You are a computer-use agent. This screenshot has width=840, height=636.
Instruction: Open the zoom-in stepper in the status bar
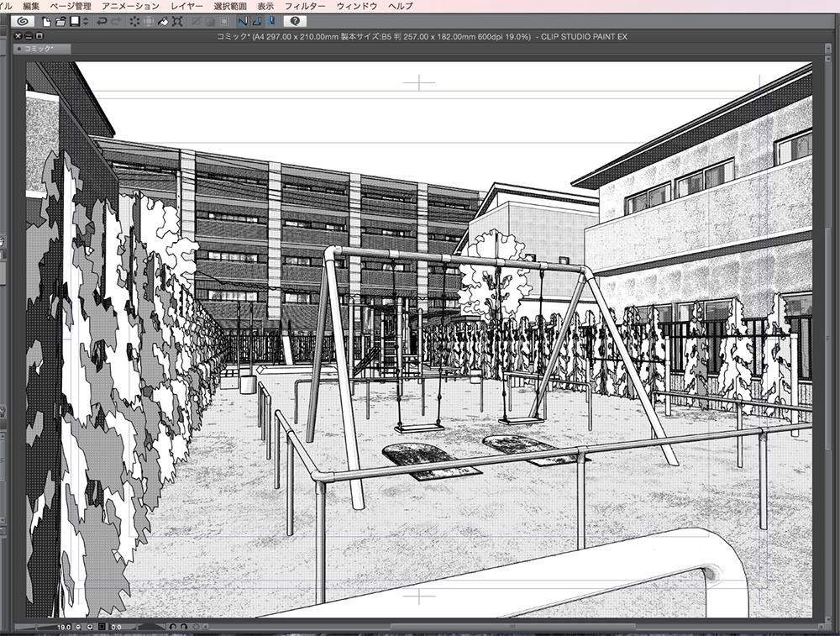coord(90,627)
